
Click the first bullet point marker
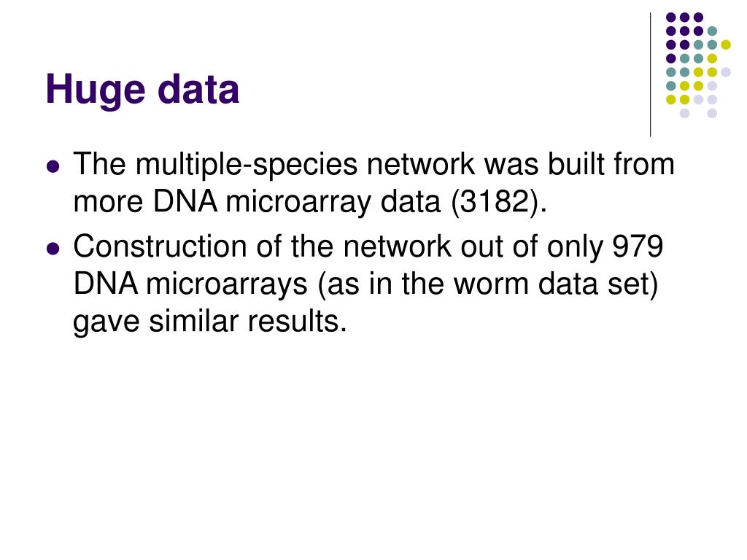click(53, 167)
